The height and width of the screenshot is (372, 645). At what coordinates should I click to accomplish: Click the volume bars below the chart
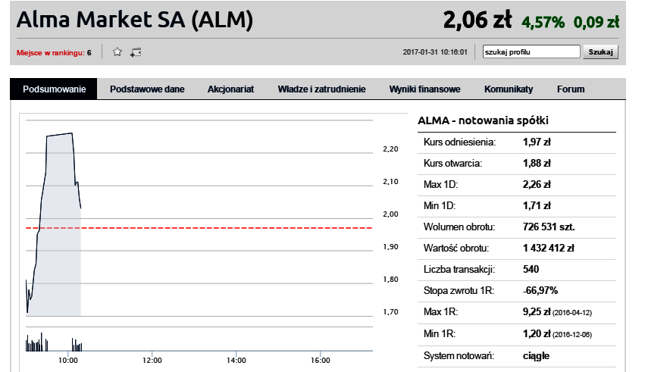(x=54, y=342)
